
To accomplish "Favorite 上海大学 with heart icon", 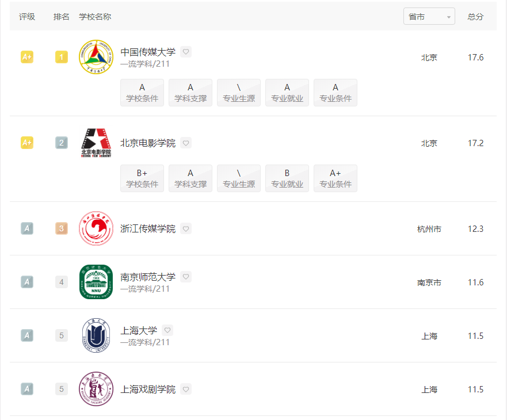I will tap(167, 330).
